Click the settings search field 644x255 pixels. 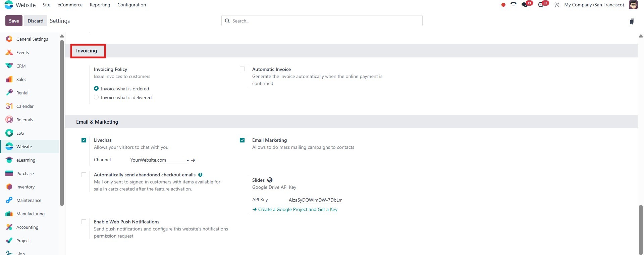point(322,21)
